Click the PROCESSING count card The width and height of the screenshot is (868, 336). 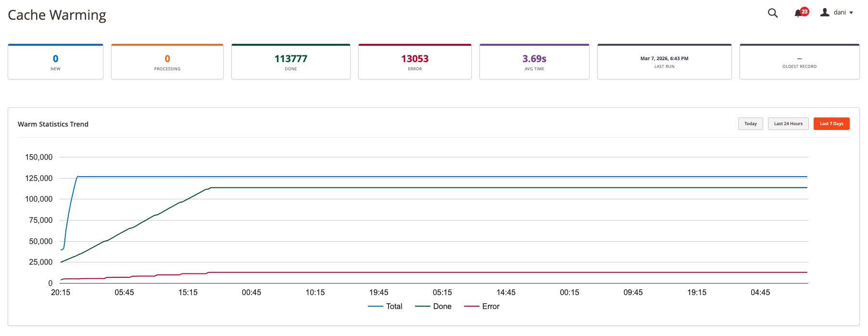click(x=167, y=62)
